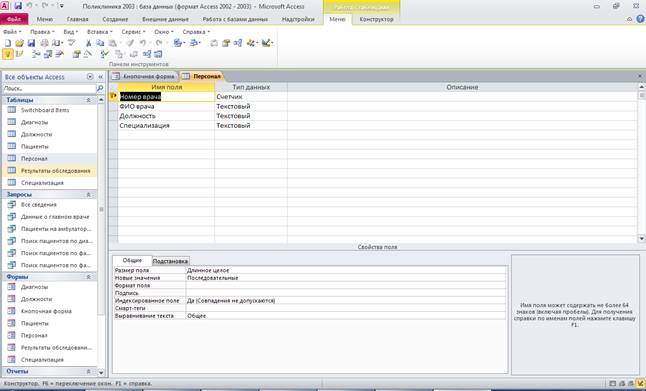Image resolution: width=646 pixels, height=391 pixels.
Task: Expand the Отчеты group
Action: click(x=88, y=372)
